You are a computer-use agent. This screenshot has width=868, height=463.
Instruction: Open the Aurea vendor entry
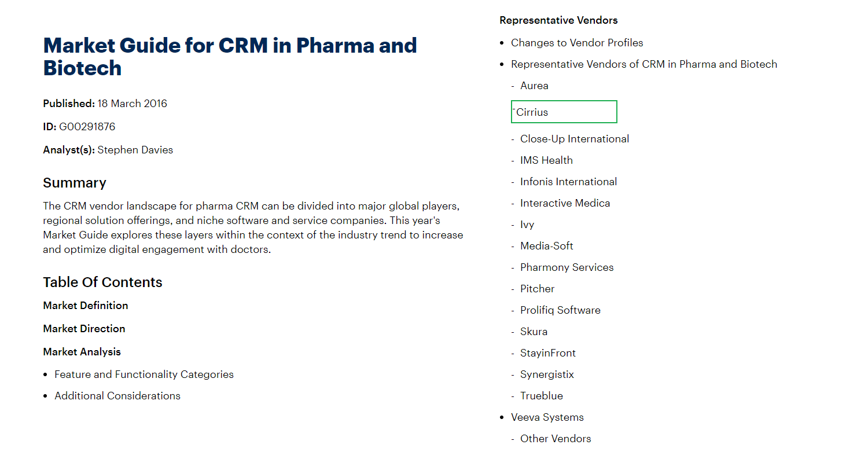(x=534, y=86)
